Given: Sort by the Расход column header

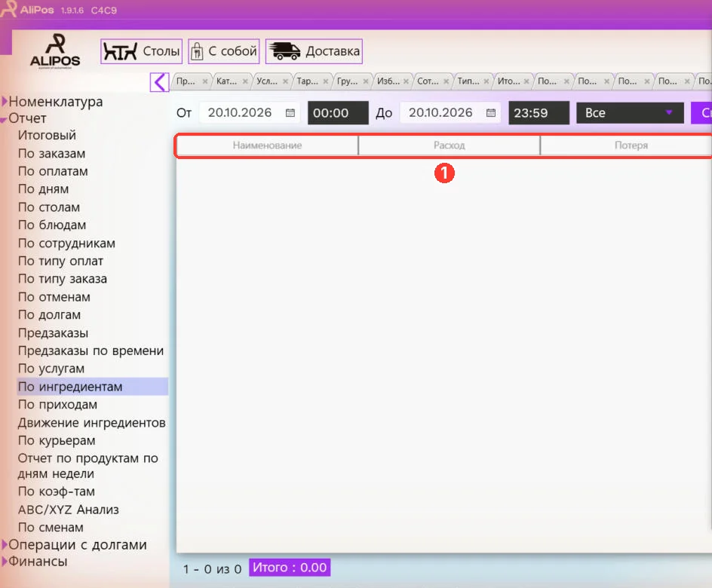Looking at the screenshot, I should (x=449, y=145).
